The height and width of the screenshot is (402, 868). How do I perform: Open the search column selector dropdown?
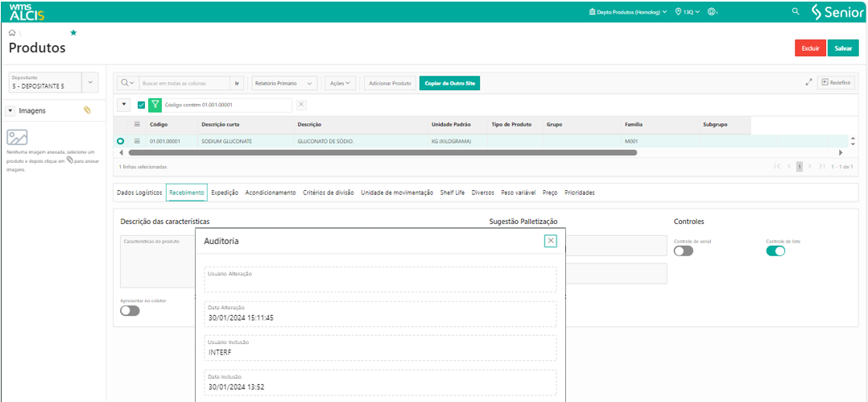pos(128,83)
